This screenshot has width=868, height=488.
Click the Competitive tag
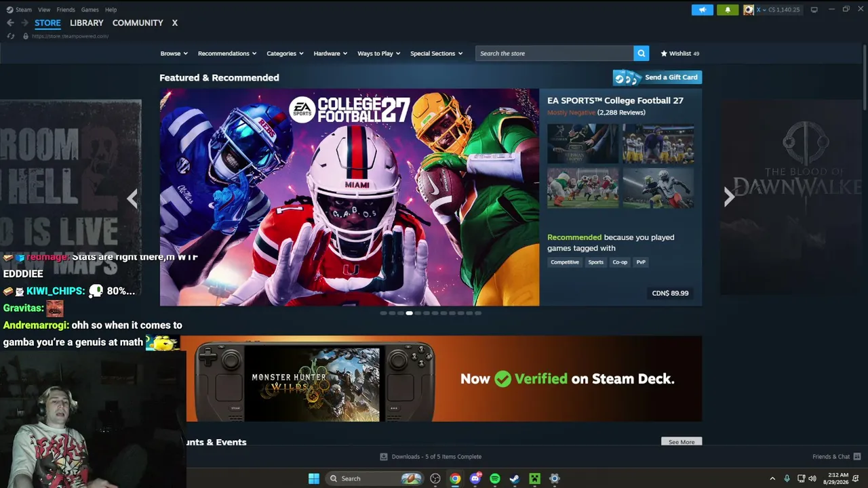coord(565,262)
